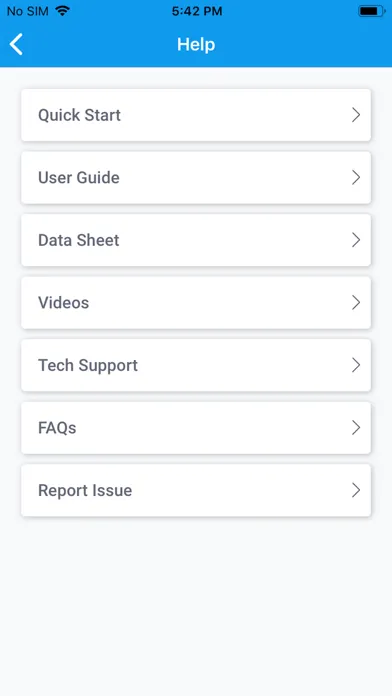Open the Data Sheet row chevron
The image size is (392, 696).
point(356,240)
